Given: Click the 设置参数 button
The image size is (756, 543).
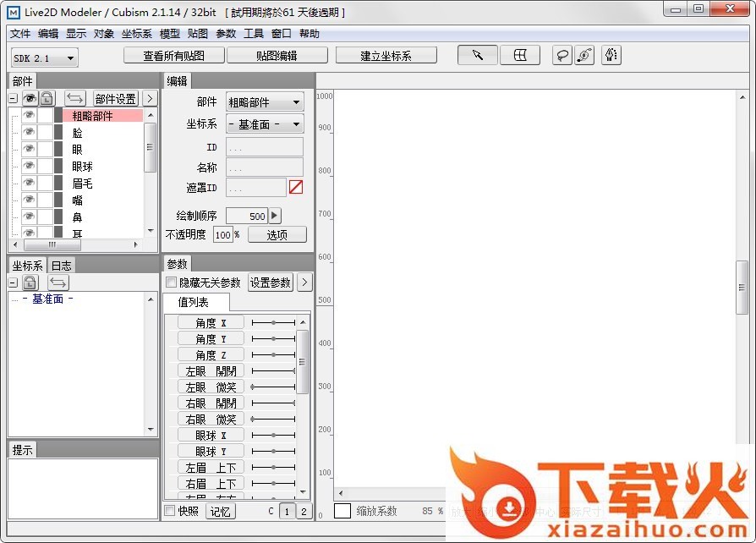Looking at the screenshot, I should pyautogui.click(x=271, y=282).
